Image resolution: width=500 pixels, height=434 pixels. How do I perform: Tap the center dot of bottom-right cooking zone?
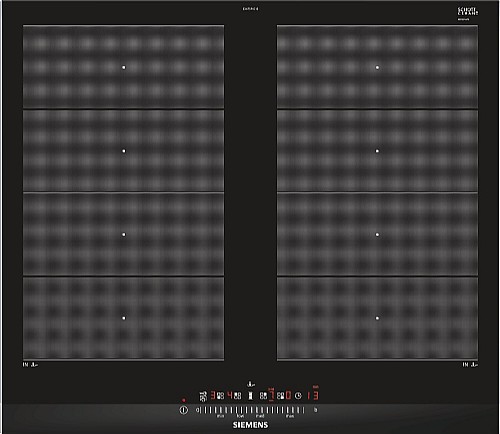pos(377,318)
